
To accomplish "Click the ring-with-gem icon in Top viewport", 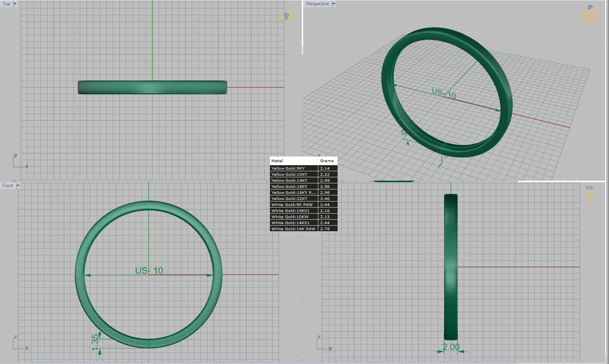I will click(285, 16).
